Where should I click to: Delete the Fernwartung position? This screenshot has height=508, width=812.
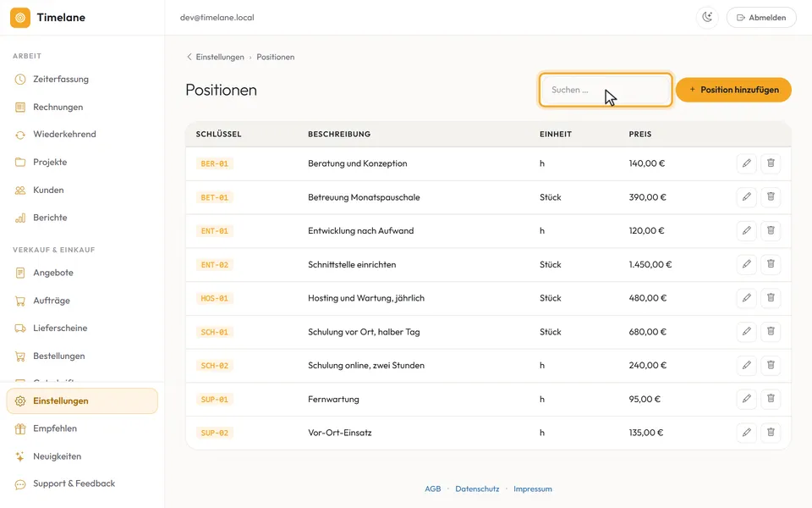771,399
